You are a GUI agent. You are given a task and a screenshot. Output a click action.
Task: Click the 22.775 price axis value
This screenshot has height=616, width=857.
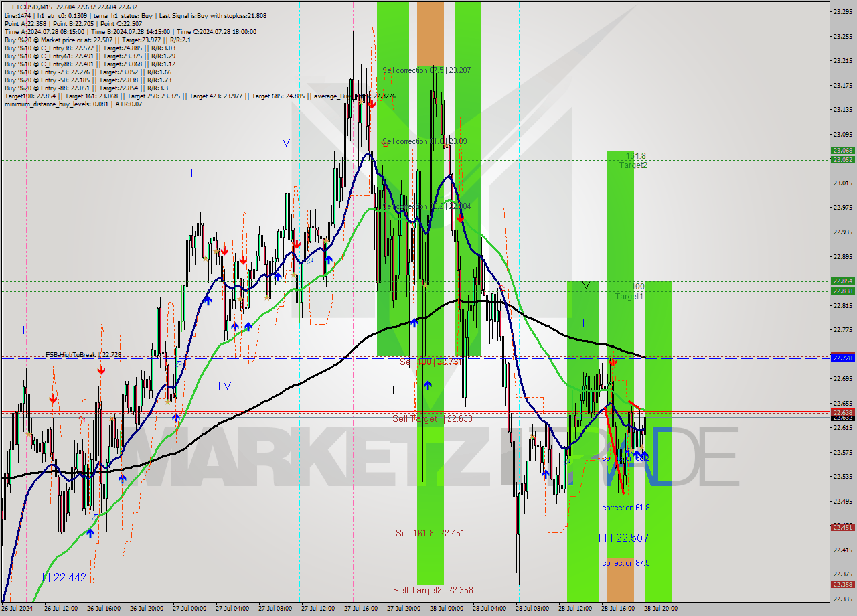pos(842,330)
